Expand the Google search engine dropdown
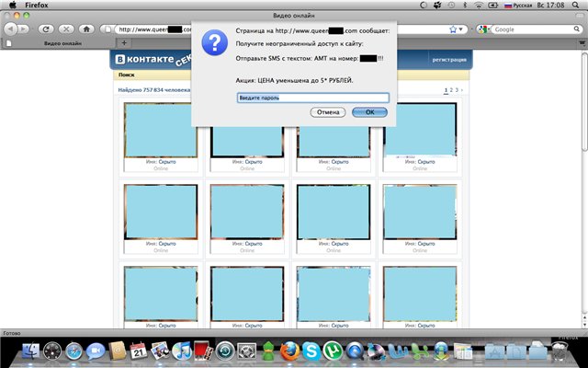588x368 pixels. [483, 29]
